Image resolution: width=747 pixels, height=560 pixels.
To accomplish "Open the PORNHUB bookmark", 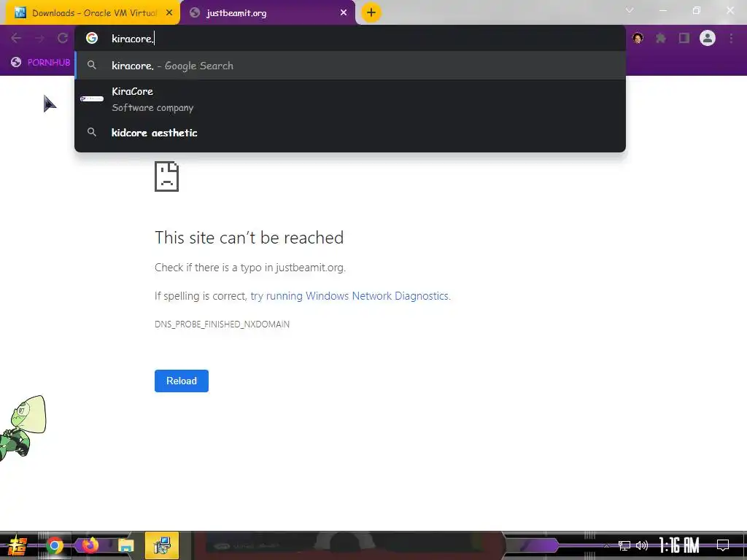I will pyautogui.click(x=41, y=63).
